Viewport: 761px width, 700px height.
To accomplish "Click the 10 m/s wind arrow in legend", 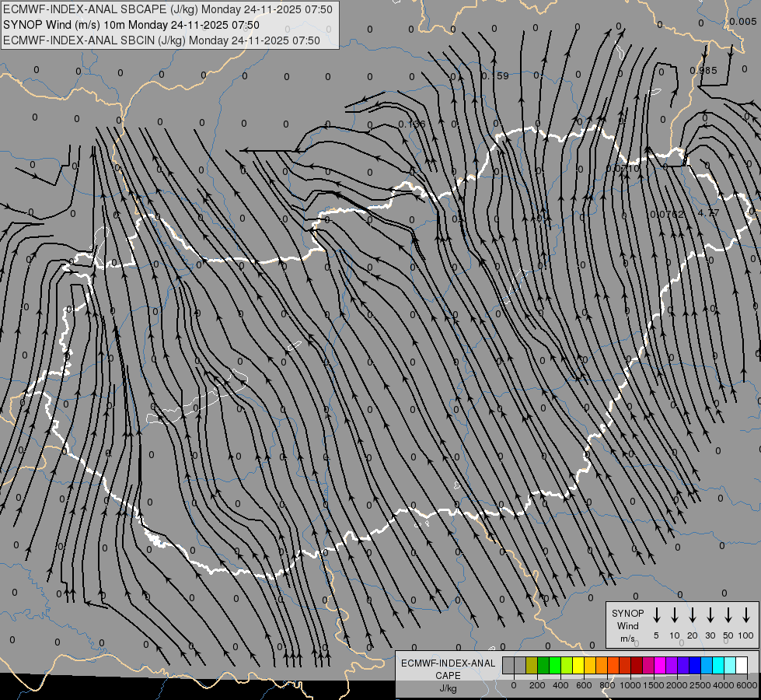I will (x=675, y=615).
